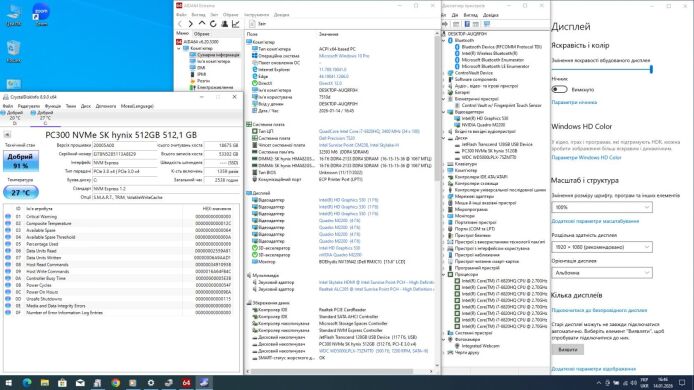Open the Вигляд menu in AIDA64
This screenshot has height=390, width=694.
[x=198, y=15]
